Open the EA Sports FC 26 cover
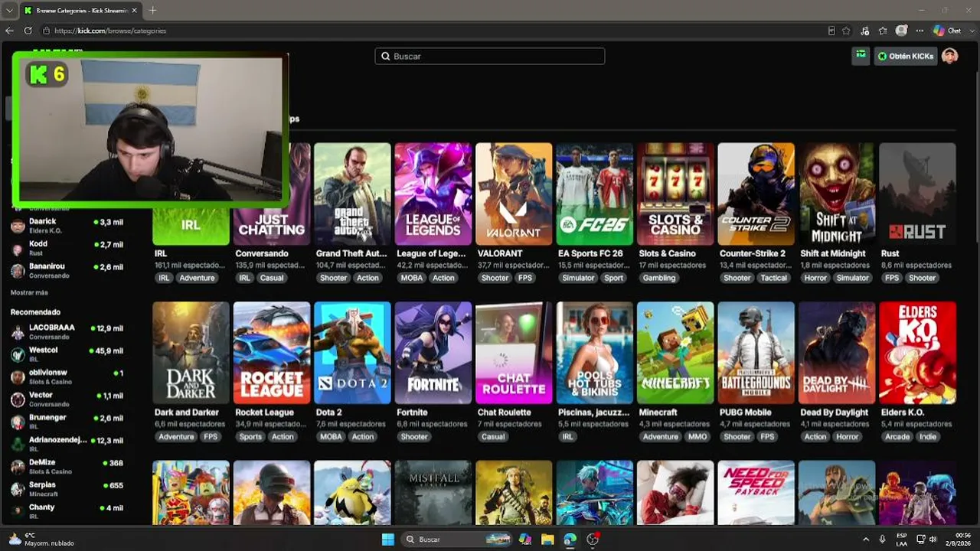Image resolution: width=980 pixels, height=551 pixels. click(x=595, y=194)
